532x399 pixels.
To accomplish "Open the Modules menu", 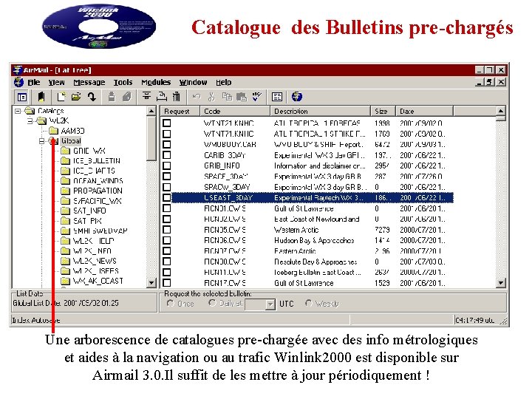I will (156, 83).
